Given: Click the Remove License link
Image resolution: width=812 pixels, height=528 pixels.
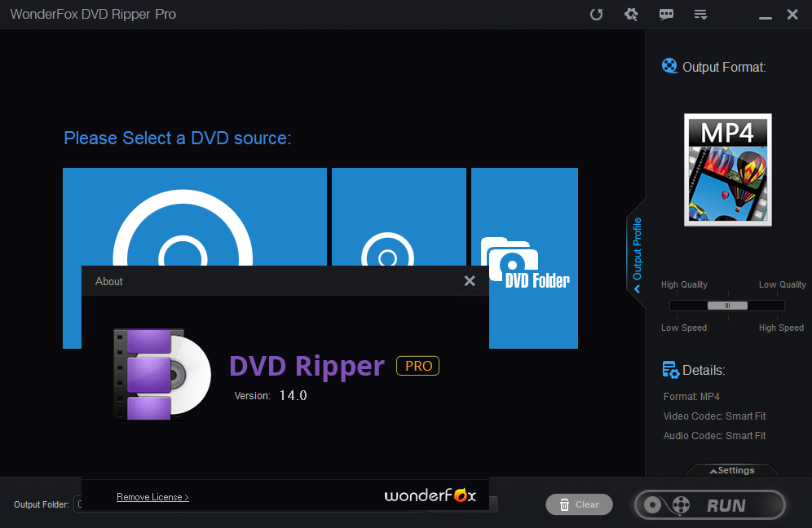Looking at the screenshot, I should (152, 497).
